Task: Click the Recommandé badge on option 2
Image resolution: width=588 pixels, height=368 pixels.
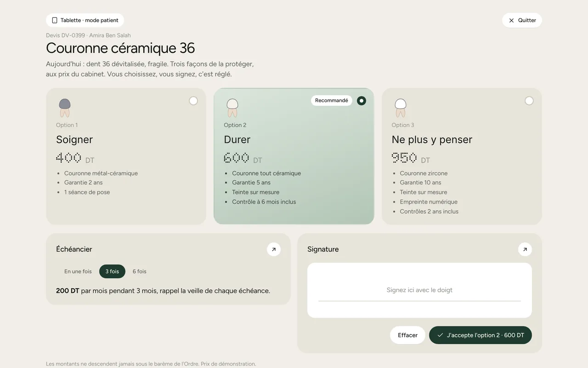Action: pyautogui.click(x=332, y=101)
